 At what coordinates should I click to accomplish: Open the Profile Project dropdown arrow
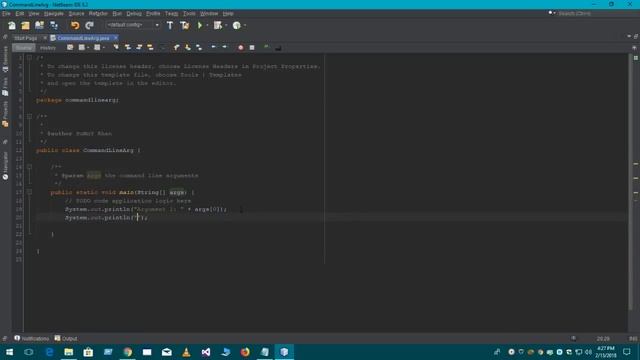tap(245, 25)
